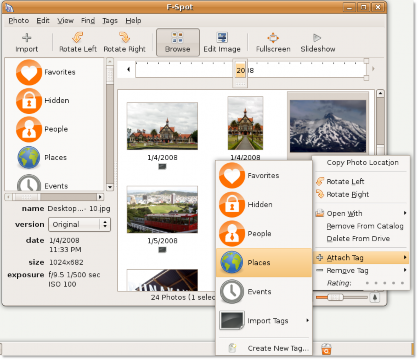Select Places tag in left sidebar
The image size is (418, 360).
coord(42,158)
